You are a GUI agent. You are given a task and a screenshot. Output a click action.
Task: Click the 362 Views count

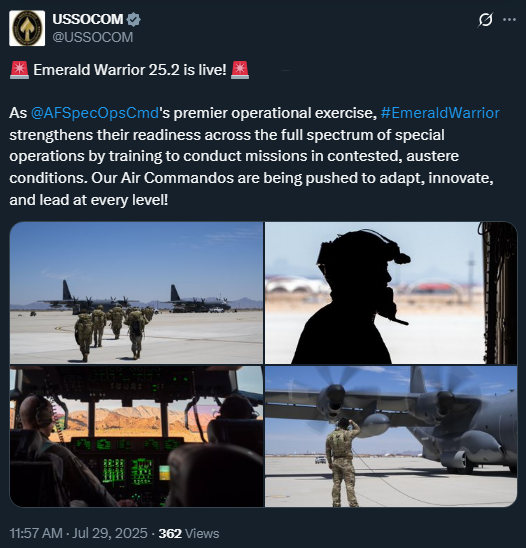pos(189,533)
